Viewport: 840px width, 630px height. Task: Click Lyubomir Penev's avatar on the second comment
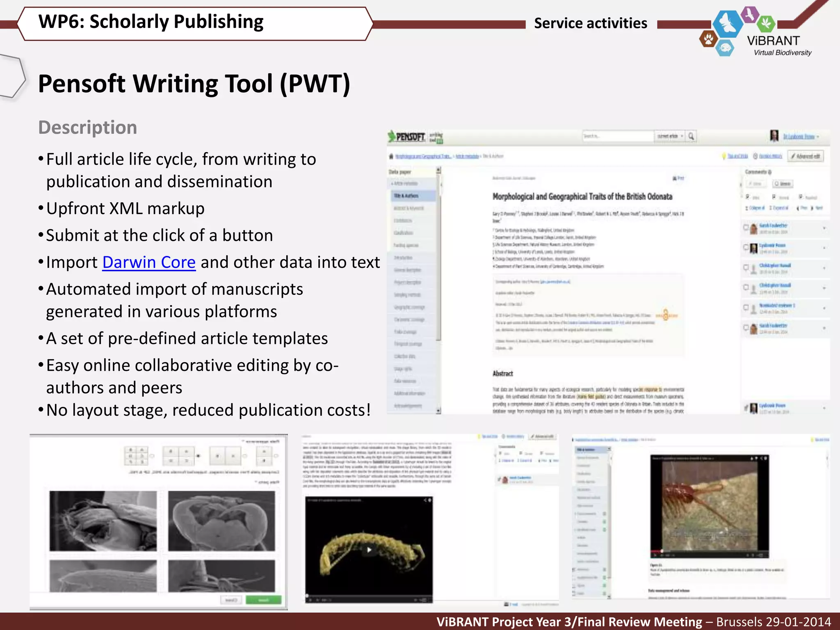(753, 248)
